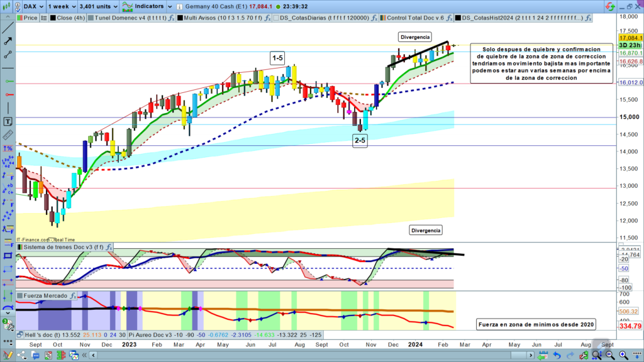
Task: Change the 1 week timeframe selector
Action: (x=61, y=6)
